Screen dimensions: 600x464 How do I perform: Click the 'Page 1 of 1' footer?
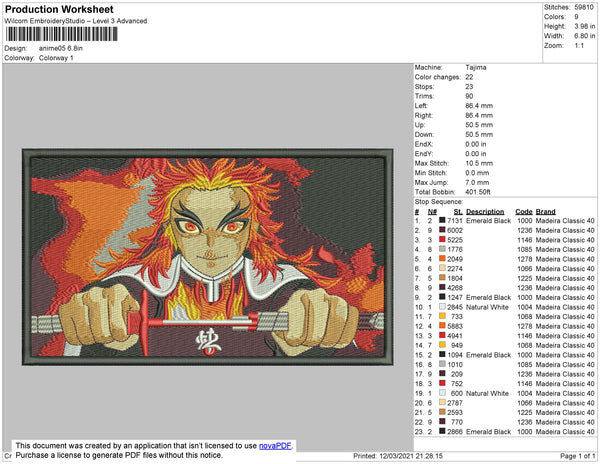(578, 456)
